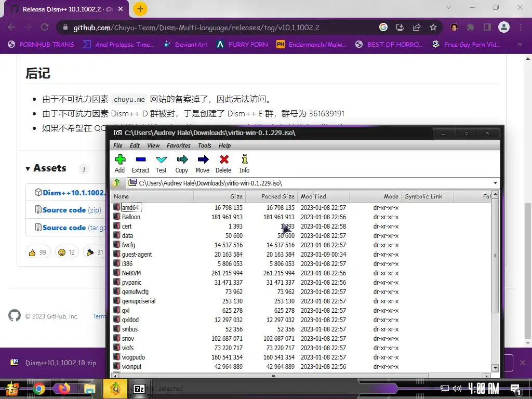Viewport: 532px width, 399px height.
Task: Select the qemufwcfg folder
Action: [135, 292]
